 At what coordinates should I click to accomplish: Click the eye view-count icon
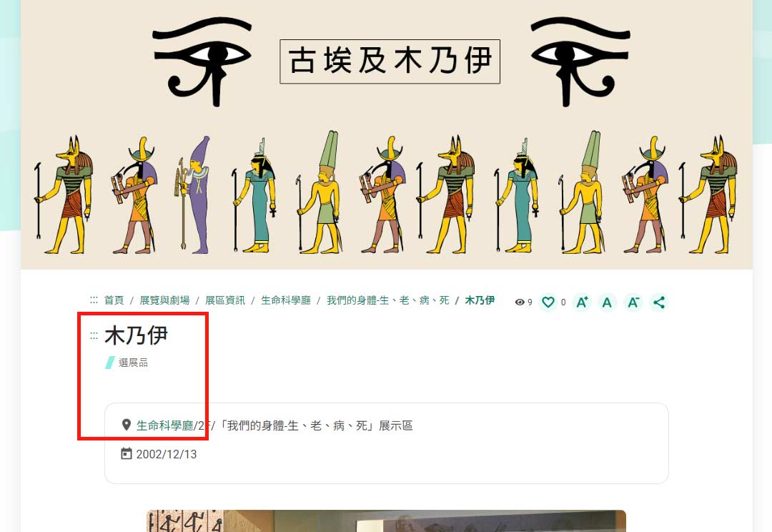click(x=520, y=302)
